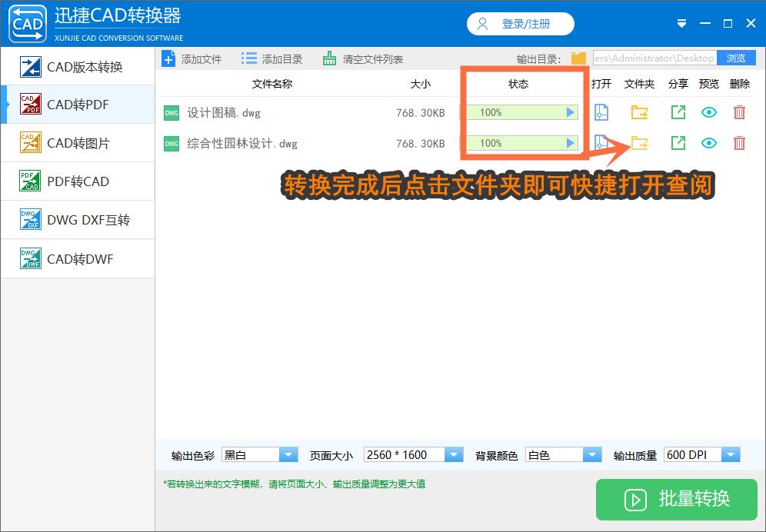Delete 设计图稿.dwg from the file list
766x532 pixels.
pos(739,112)
